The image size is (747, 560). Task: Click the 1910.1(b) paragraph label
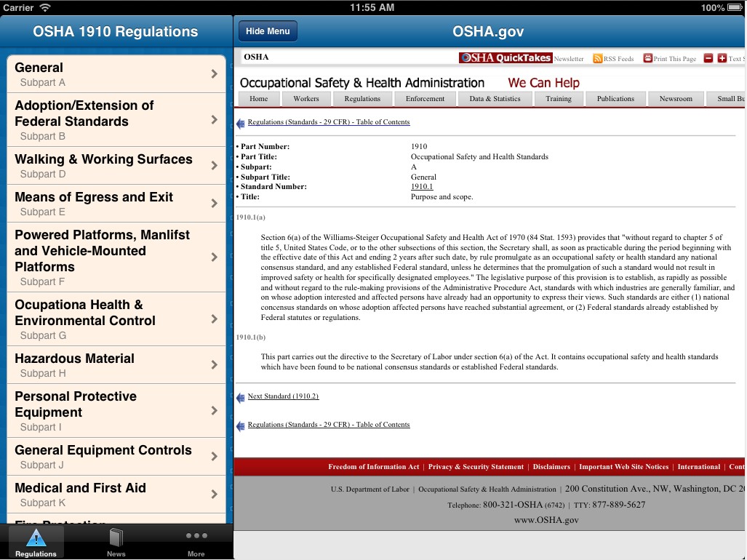[251, 337]
